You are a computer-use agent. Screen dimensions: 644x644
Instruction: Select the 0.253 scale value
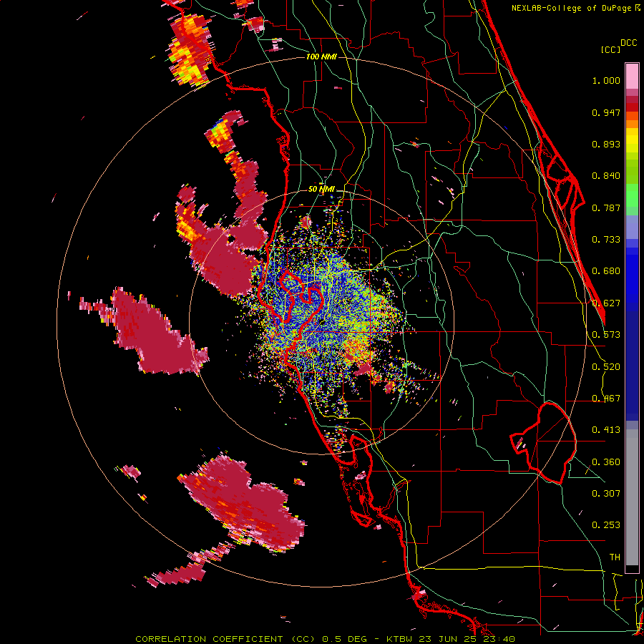pyautogui.click(x=606, y=525)
